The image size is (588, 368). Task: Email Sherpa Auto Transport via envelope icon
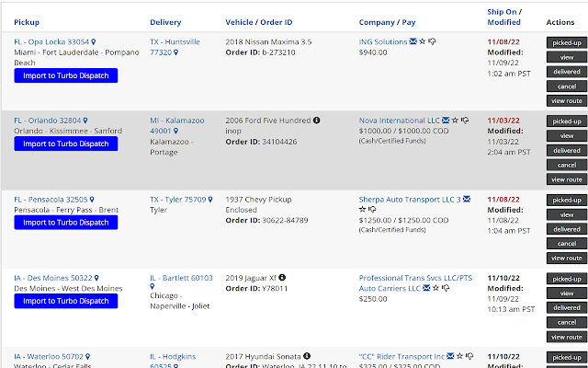point(467,199)
